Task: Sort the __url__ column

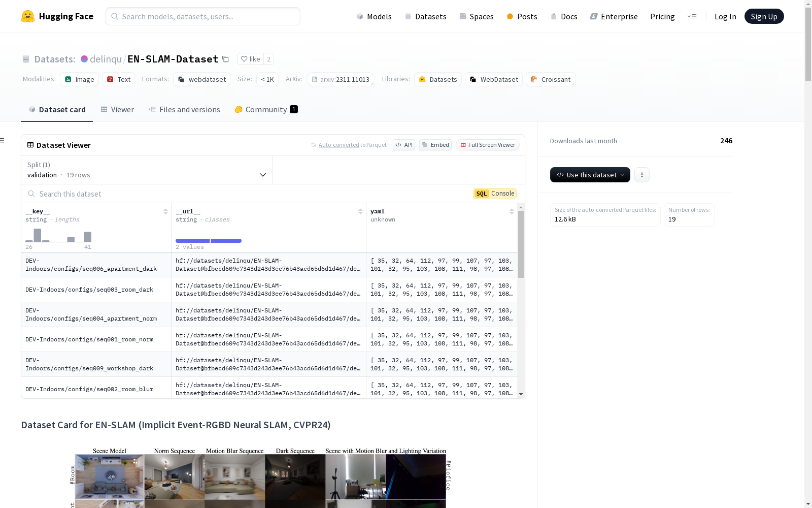Action: click(360, 211)
